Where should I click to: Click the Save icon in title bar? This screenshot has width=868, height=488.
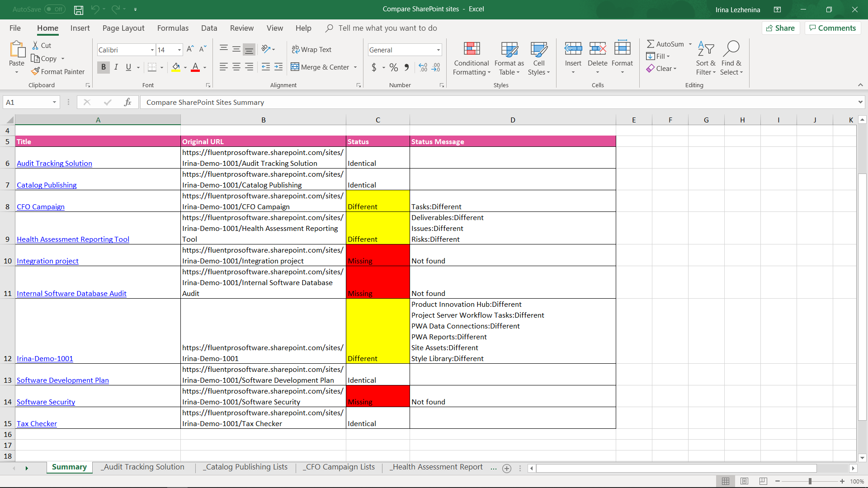pyautogui.click(x=79, y=9)
